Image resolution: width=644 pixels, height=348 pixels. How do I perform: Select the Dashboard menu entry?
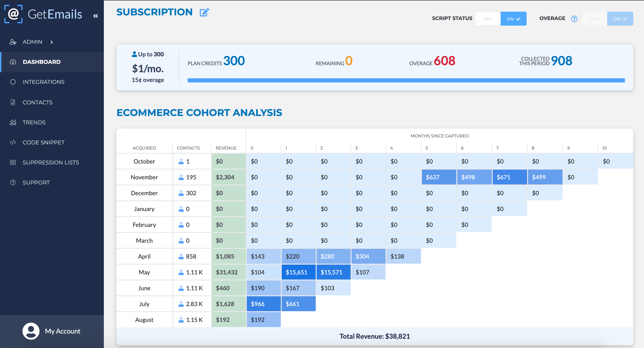(41, 62)
